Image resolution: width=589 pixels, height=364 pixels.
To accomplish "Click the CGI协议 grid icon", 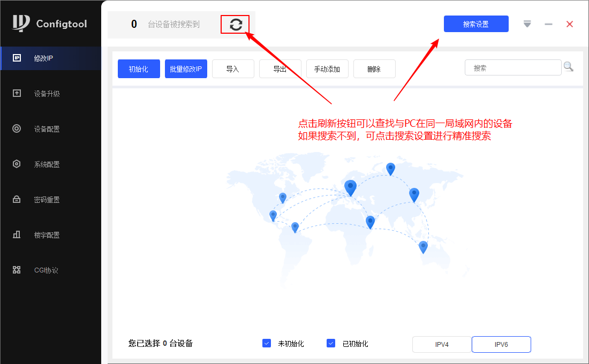I will (17, 270).
